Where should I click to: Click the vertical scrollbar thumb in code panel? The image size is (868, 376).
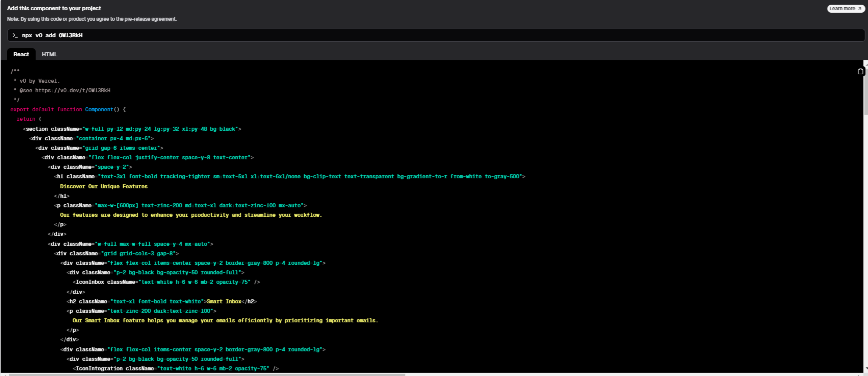tap(865, 90)
